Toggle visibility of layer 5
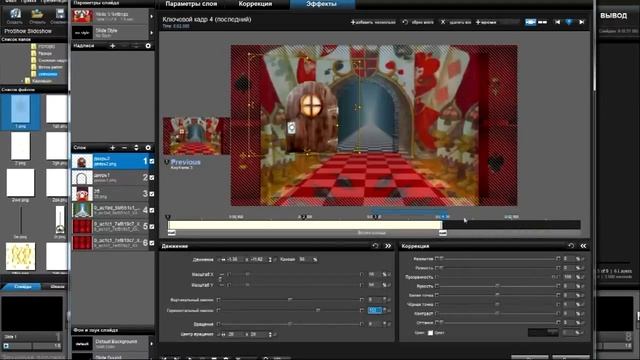Image resolution: width=640 pixels, height=360 pixels. [x=152, y=227]
